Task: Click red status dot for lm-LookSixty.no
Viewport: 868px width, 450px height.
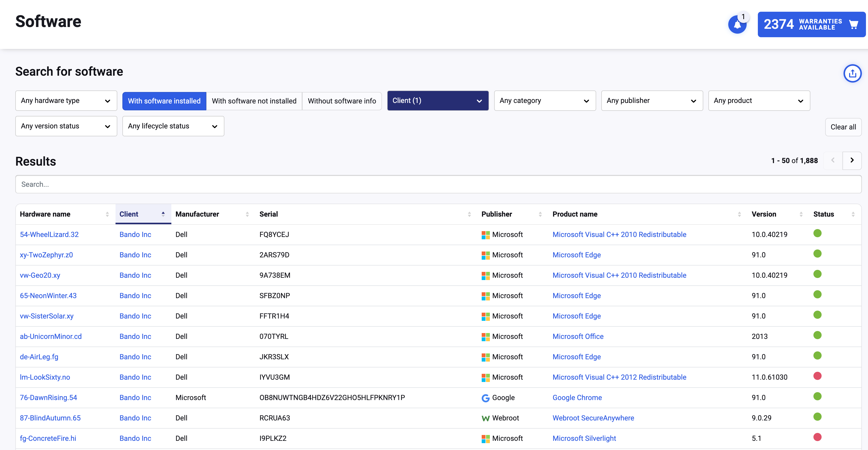Action: point(818,376)
